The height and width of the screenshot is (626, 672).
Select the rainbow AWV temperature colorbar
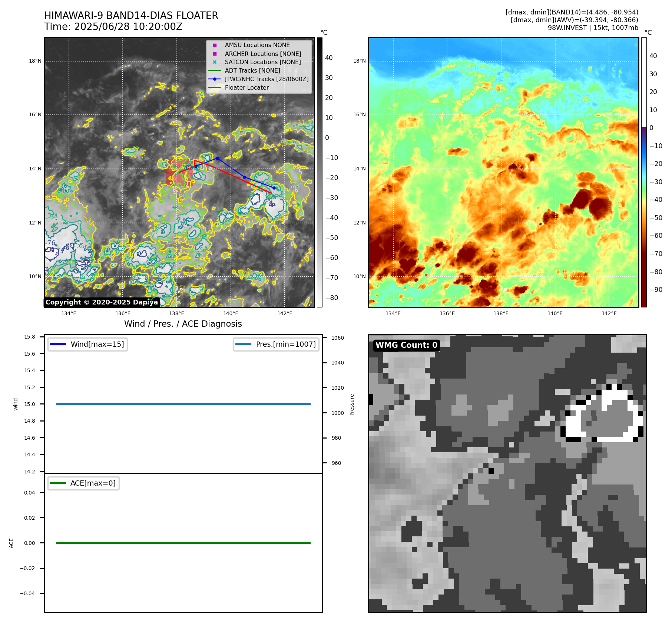[644, 172]
